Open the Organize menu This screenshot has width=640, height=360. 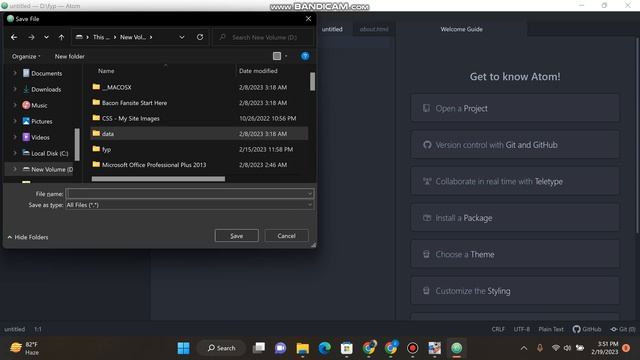(26, 56)
